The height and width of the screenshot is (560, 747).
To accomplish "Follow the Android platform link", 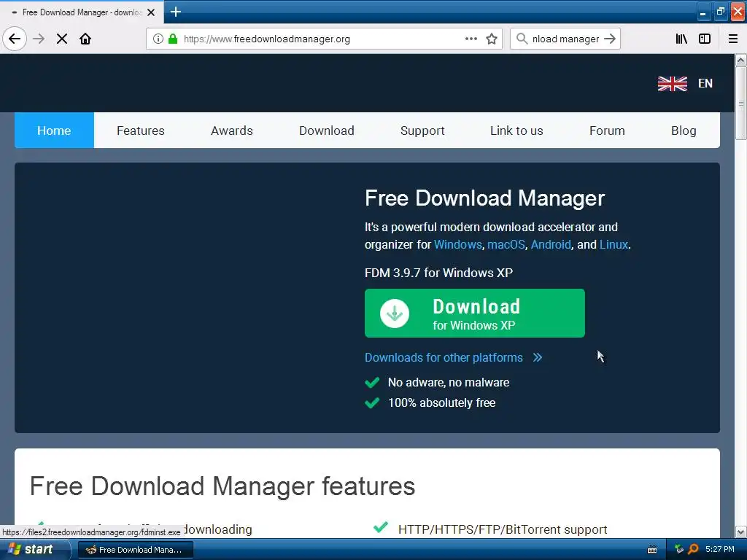I will click(551, 244).
